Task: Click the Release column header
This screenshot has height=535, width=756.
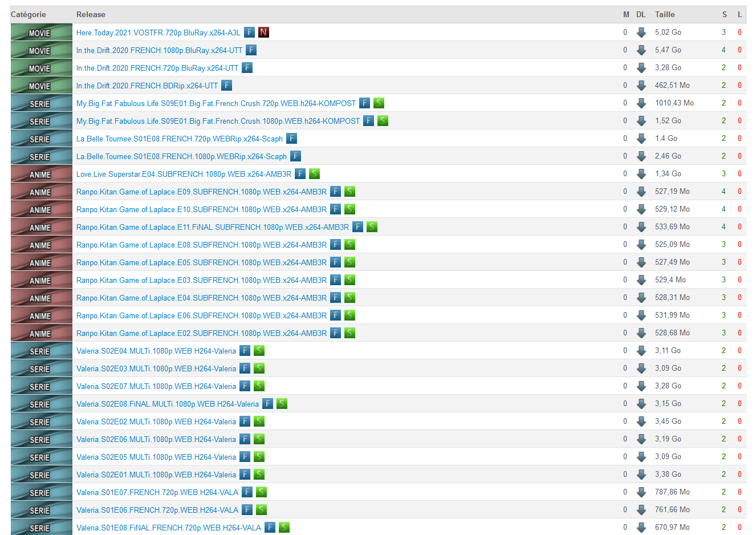Action: (91, 14)
